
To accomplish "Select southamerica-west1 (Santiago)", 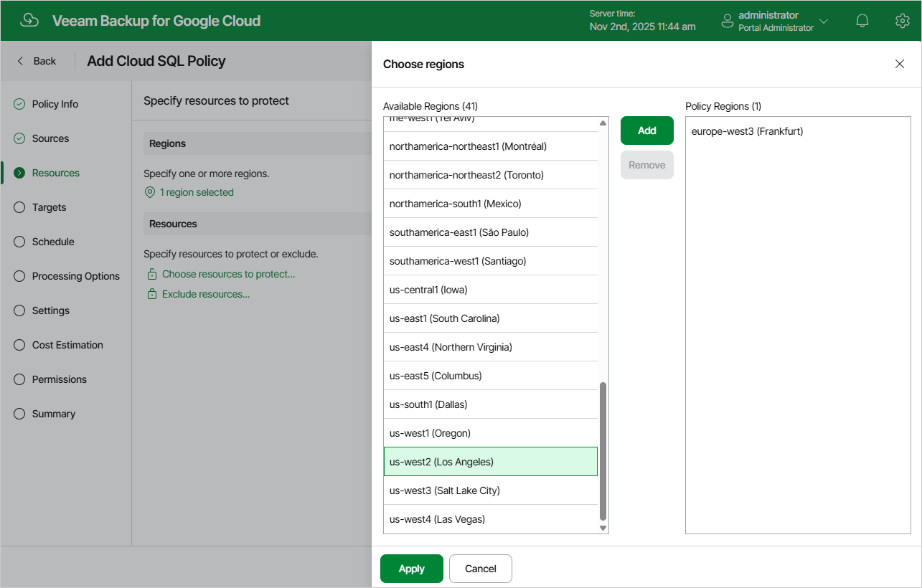I will (x=491, y=261).
